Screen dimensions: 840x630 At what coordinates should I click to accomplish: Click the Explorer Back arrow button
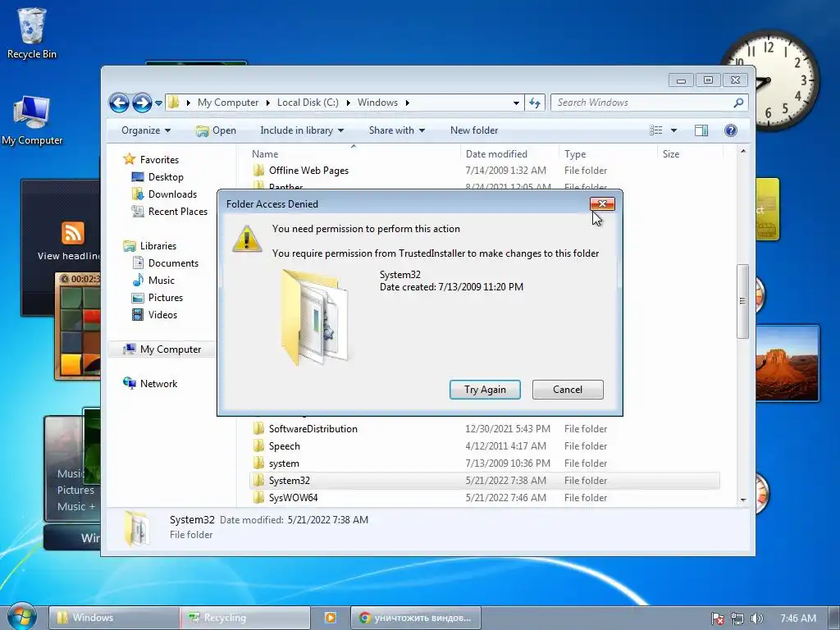119,103
